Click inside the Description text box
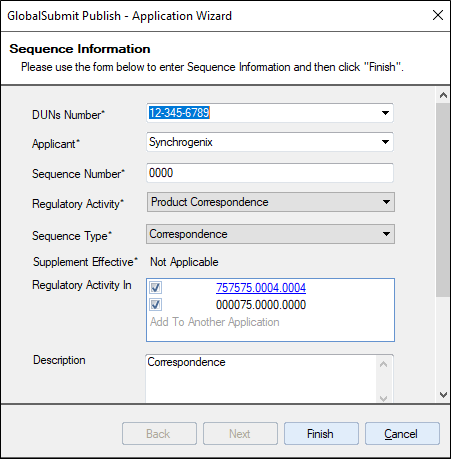 [x=261, y=378]
